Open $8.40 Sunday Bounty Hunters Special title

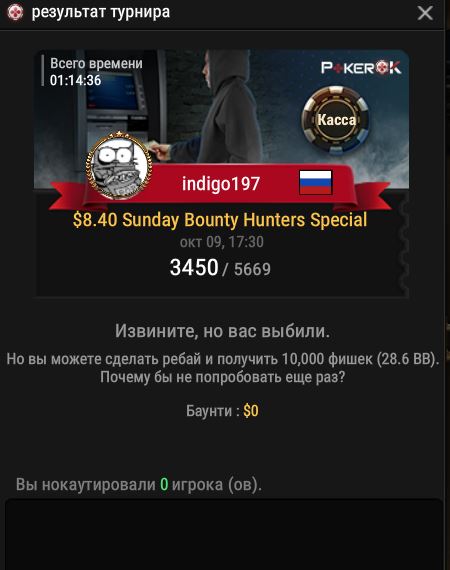point(220,220)
